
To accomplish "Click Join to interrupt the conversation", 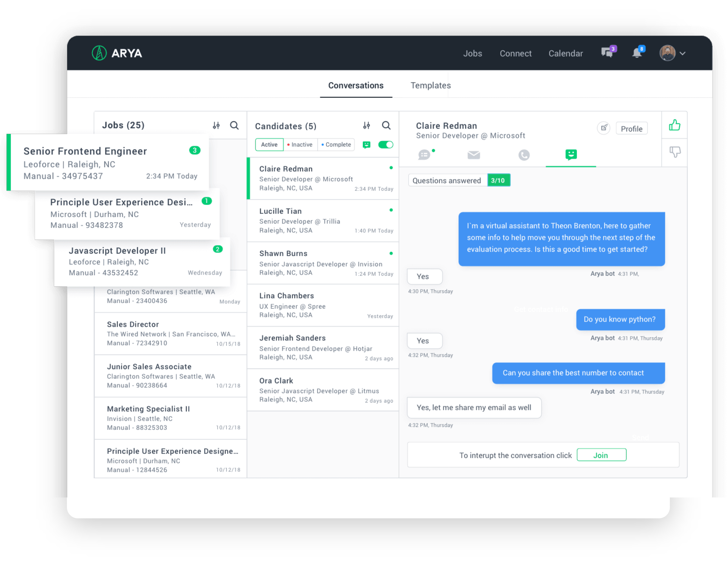I will coord(601,455).
